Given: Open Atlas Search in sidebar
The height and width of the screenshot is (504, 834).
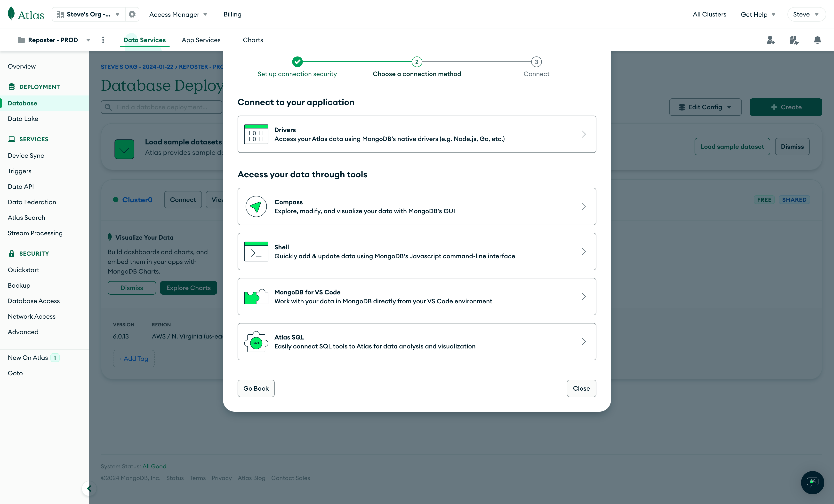Looking at the screenshot, I should [26, 218].
